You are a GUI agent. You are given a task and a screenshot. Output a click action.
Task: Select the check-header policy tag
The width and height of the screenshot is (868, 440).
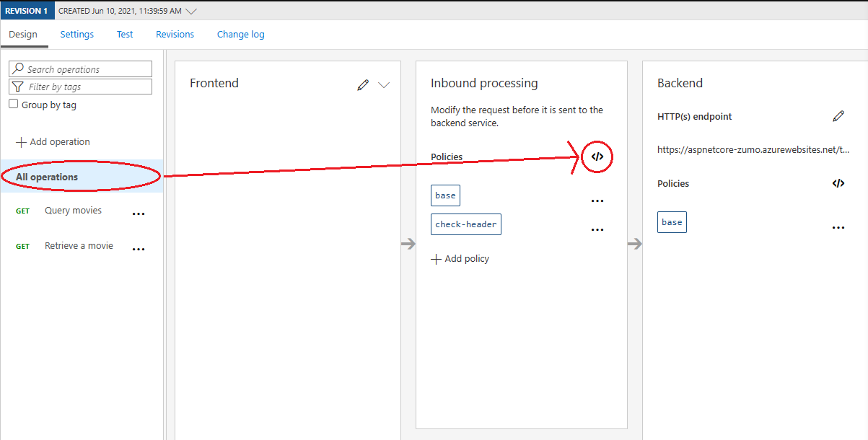(466, 224)
